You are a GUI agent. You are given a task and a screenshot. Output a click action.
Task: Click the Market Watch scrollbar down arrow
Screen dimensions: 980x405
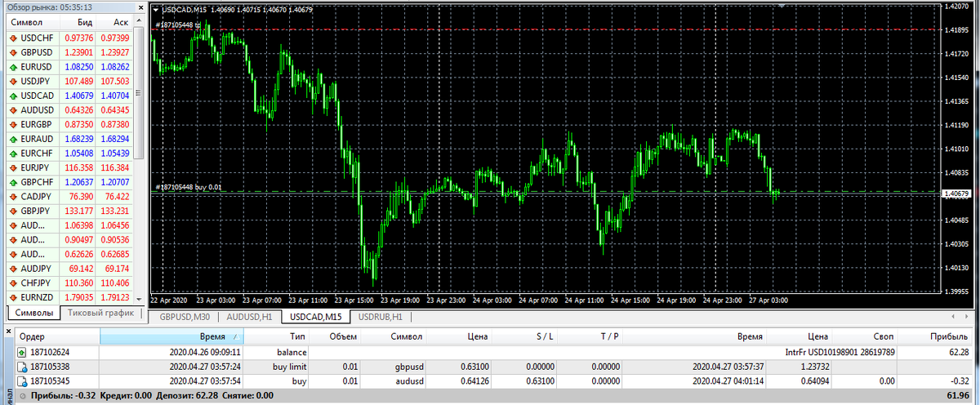tap(140, 299)
